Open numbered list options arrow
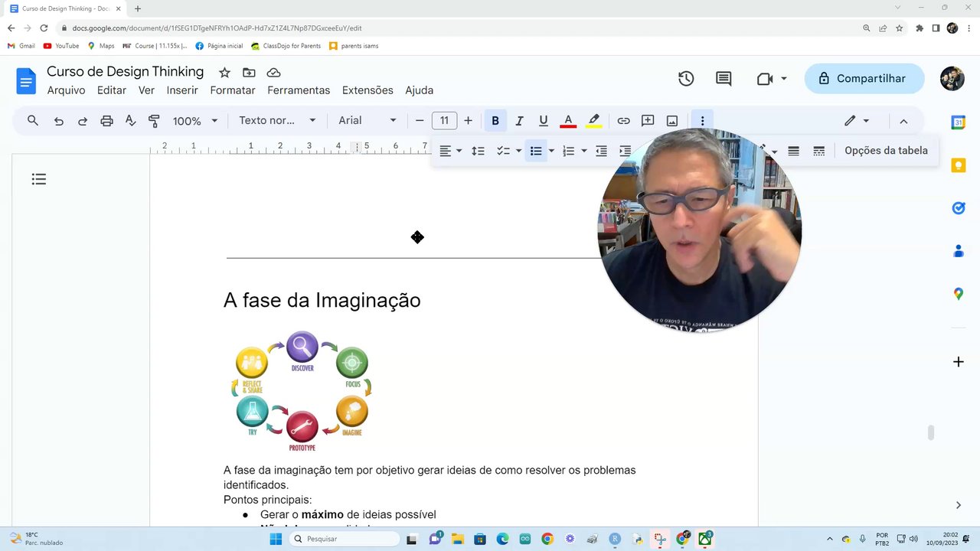Image resolution: width=980 pixels, height=551 pixels. point(584,151)
